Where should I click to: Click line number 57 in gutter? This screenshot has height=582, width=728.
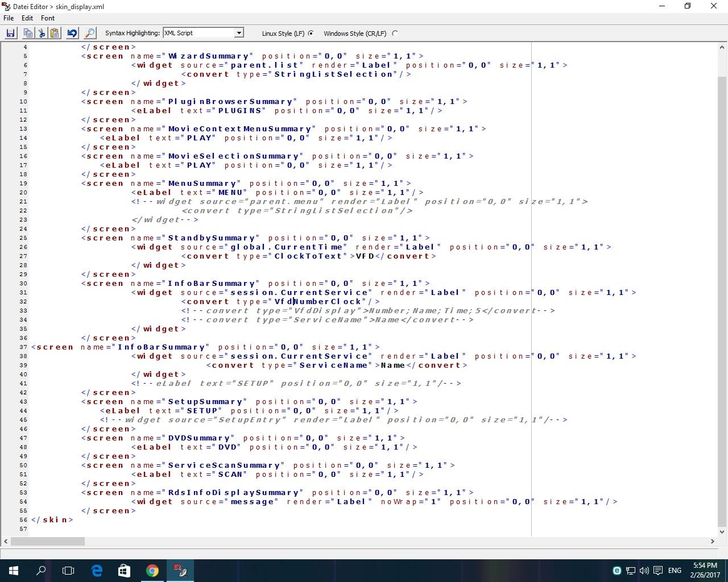tap(23, 529)
